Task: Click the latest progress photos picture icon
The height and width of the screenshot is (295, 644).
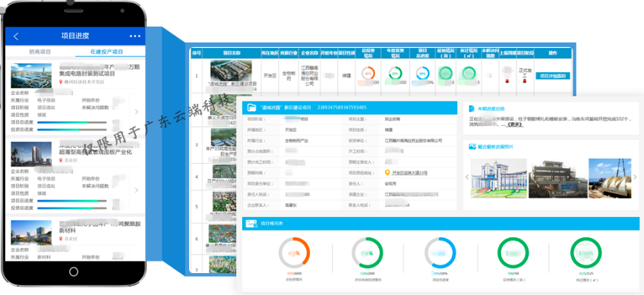Action: [x=472, y=146]
